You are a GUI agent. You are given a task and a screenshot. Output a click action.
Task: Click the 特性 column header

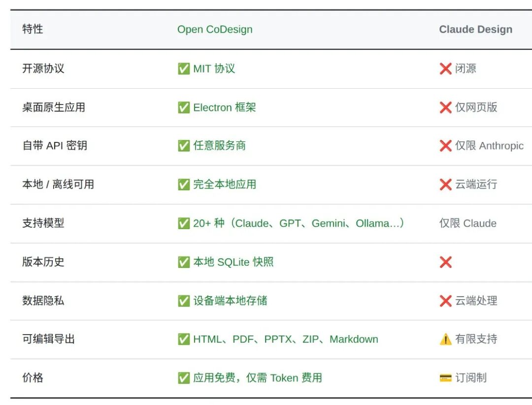click(x=33, y=29)
